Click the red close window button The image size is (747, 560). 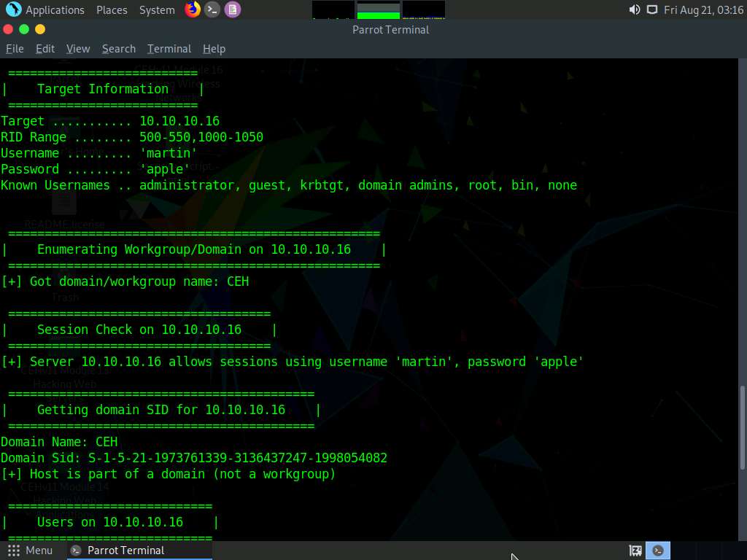pos(8,29)
